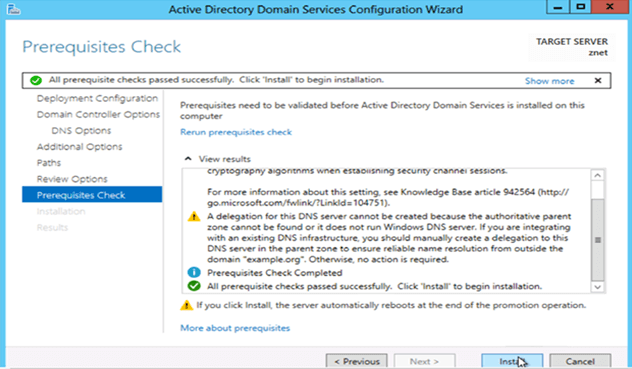Click green checkmark beside All prerequisite checks passed in results

(x=194, y=286)
